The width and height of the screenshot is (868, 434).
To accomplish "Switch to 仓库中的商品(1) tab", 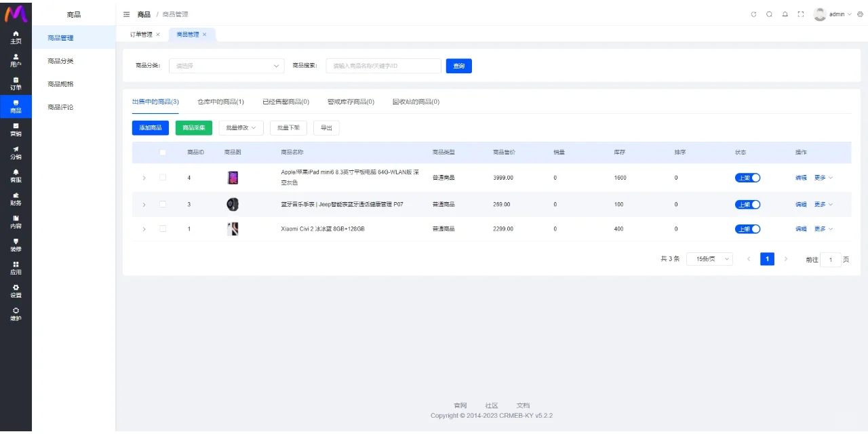I will pyautogui.click(x=220, y=102).
